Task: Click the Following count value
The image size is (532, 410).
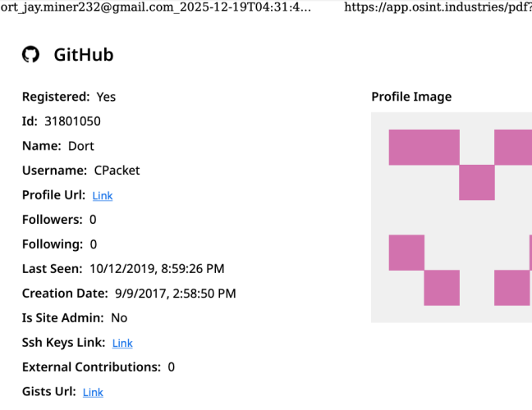Action: (x=94, y=244)
